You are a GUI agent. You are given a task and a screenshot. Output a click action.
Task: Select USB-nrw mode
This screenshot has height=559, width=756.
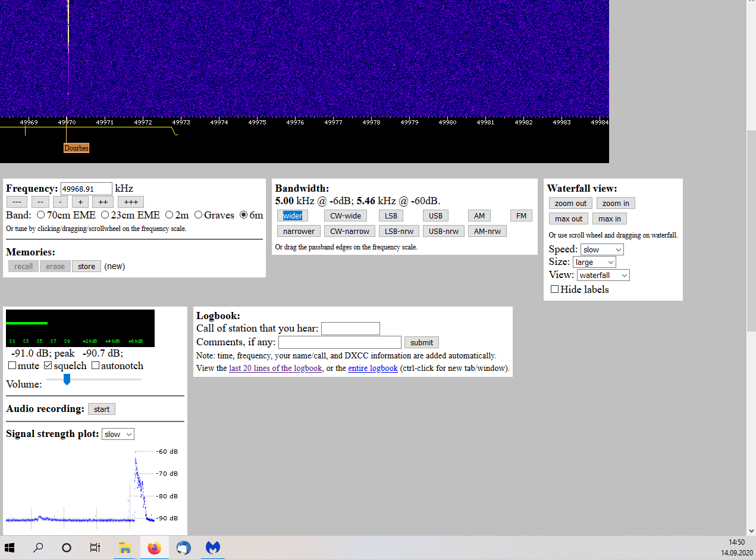coord(444,231)
